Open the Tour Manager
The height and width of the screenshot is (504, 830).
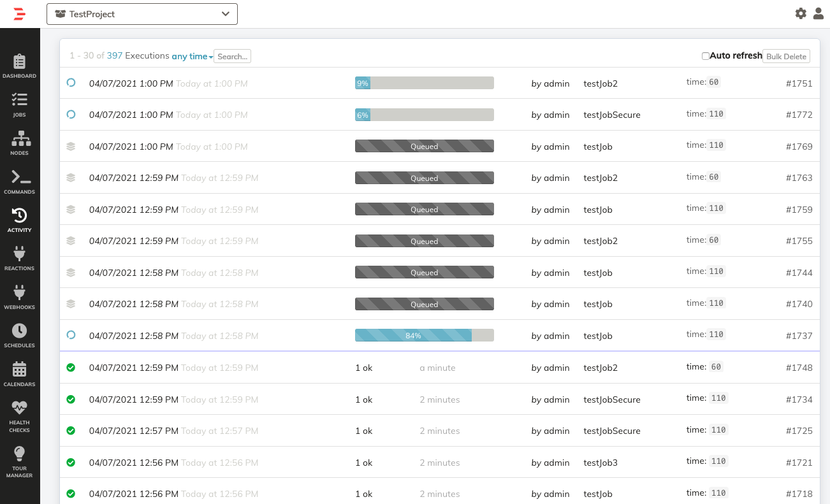pyautogui.click(x=19, y=454)
